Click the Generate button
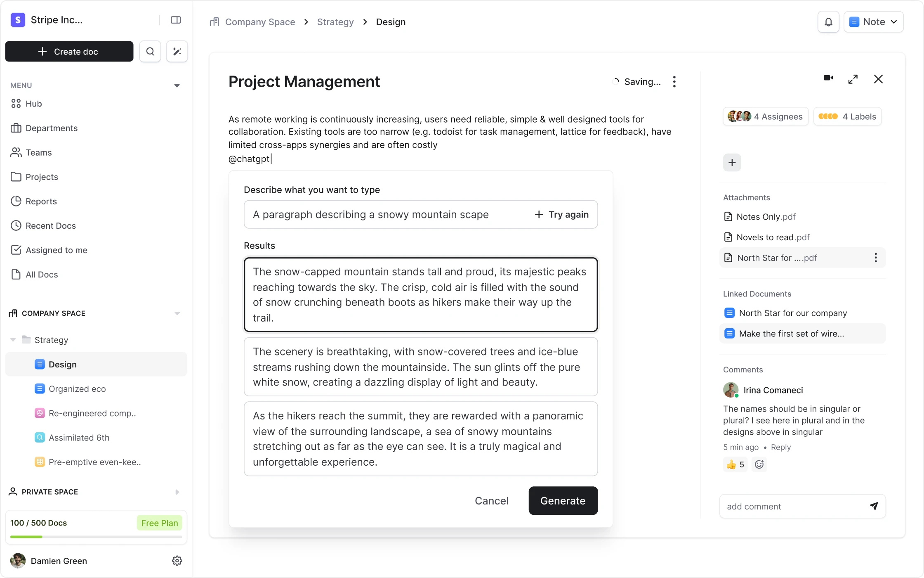 [x=563, y=501]
